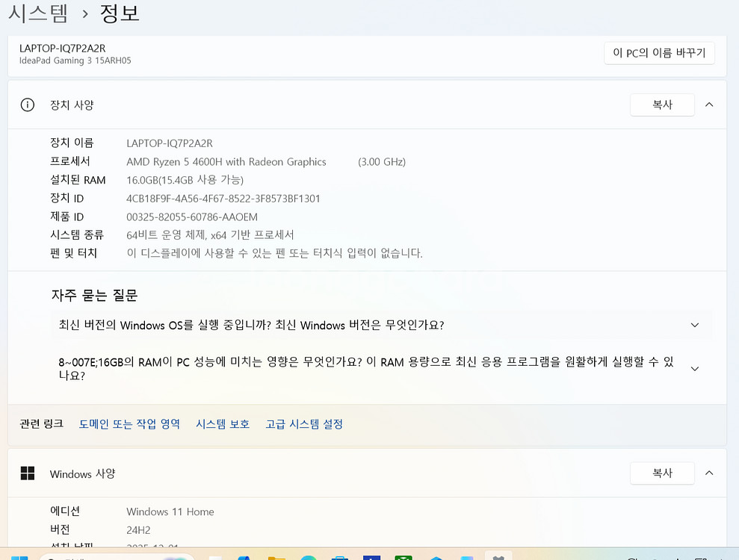Select 정보 in the breadcrumb path
This screenshot has width=739, height=560.
click(120, 13)
